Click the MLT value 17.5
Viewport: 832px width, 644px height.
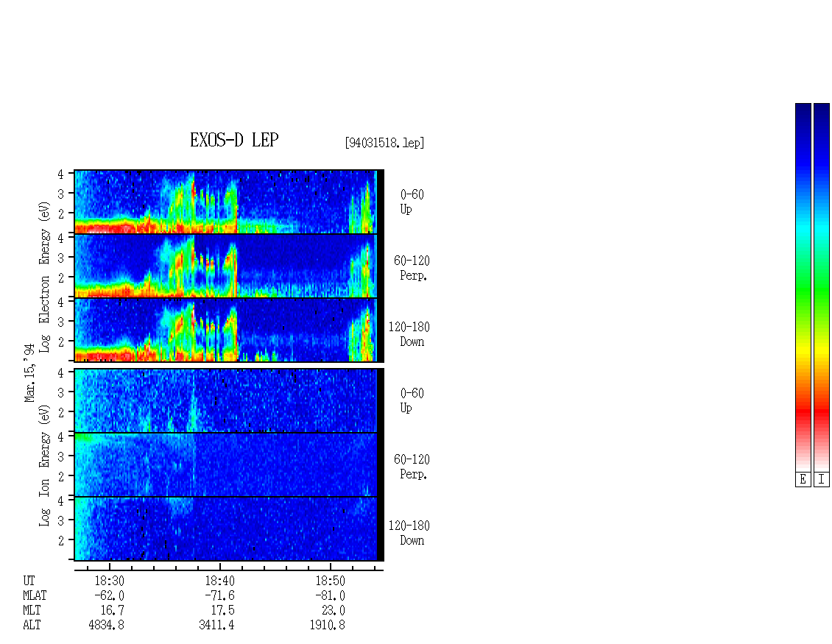[x=223, y=611]
